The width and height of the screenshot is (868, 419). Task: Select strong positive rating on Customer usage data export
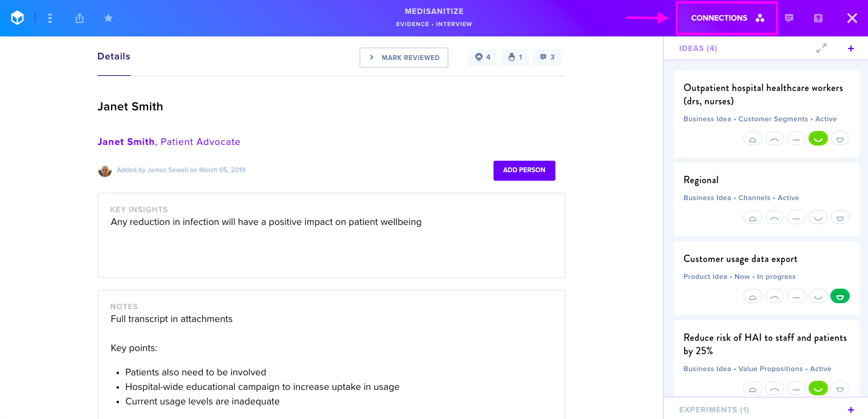pyautogui.click(x=840, y=297)
